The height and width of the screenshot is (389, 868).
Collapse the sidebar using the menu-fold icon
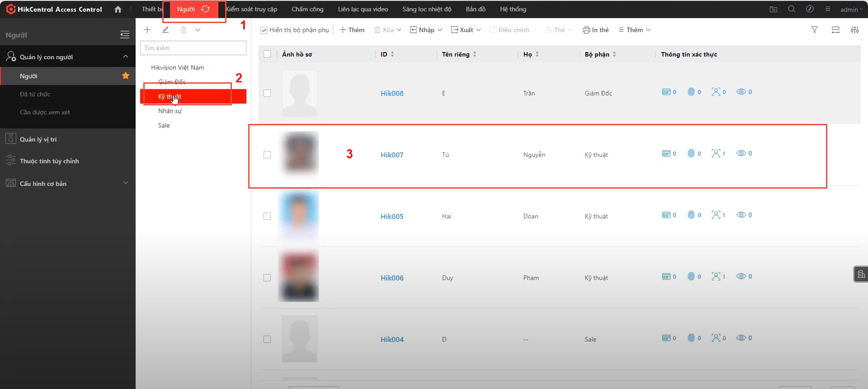tap(125, 35)
